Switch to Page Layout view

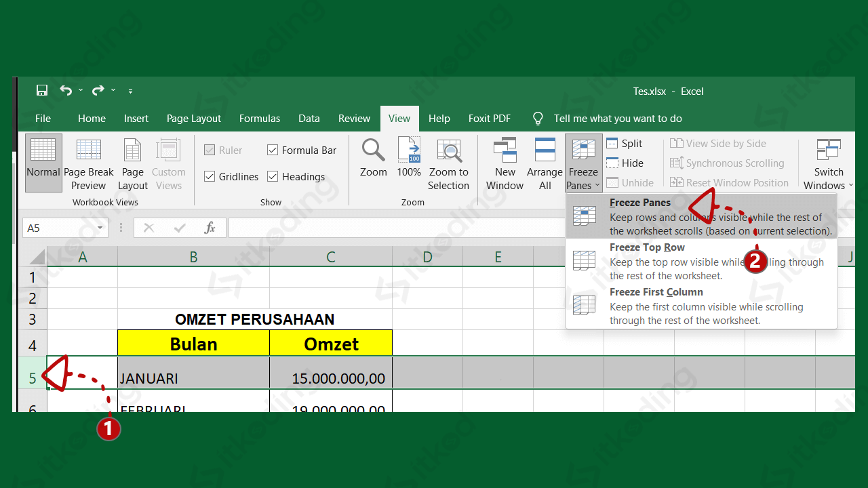click(132, 163)
